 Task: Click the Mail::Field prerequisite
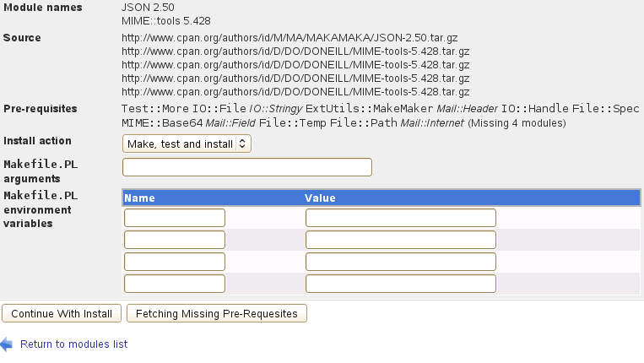[x=230, y=123]
